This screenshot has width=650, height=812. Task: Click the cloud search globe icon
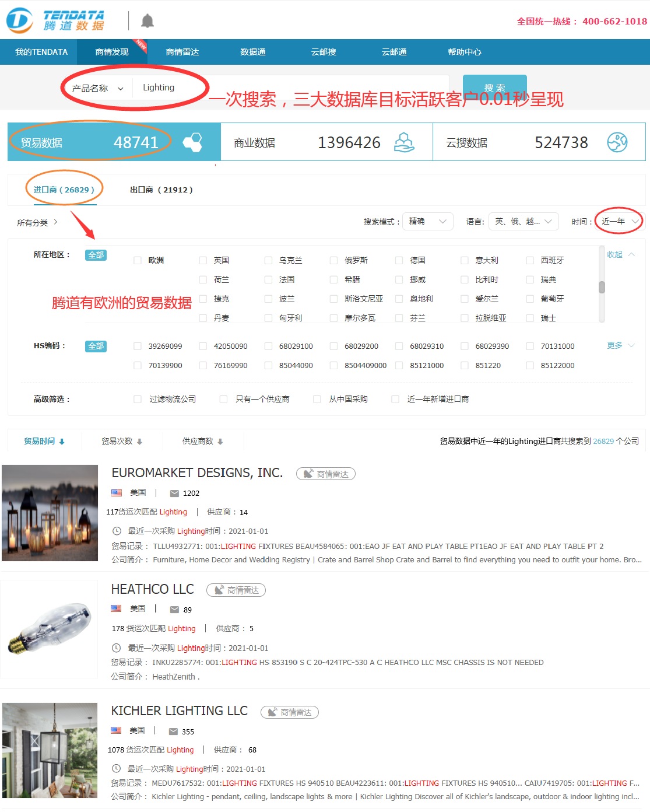point(617,142)
